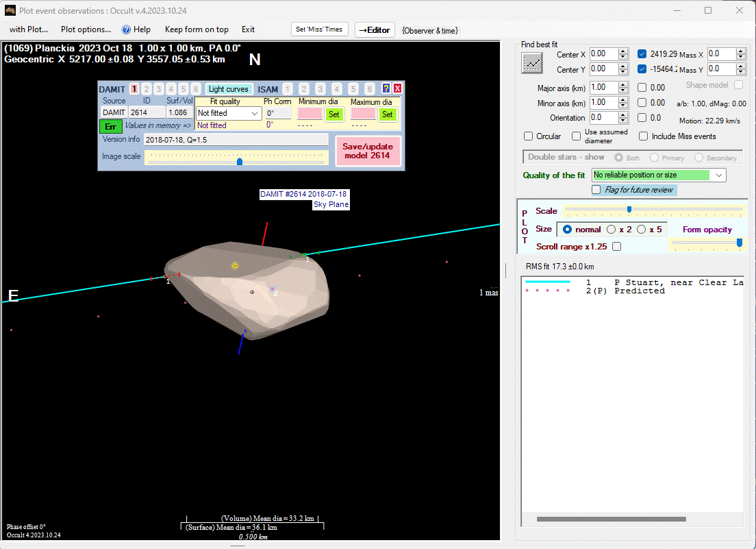This screenshot has width=756, height=549.
Task: Select DAMIT model number 6
Action: click(x=195, y=89)
